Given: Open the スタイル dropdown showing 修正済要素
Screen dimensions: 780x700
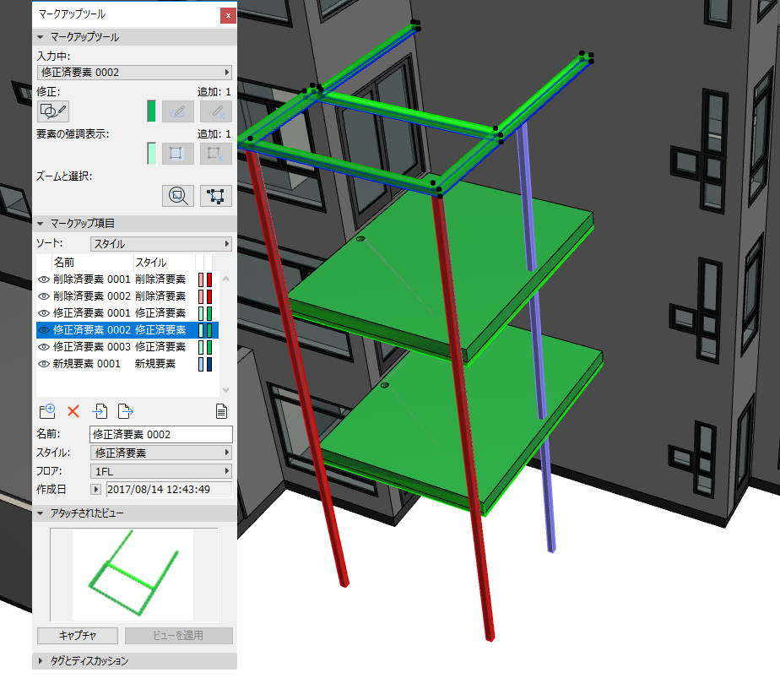Looking at the screenshot, I should [x=161, y=453].
